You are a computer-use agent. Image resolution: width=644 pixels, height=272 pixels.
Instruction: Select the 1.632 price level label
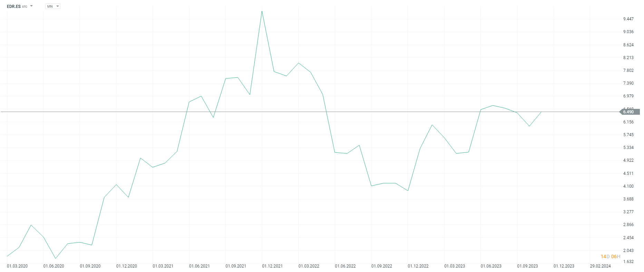(x=628, y=262)
